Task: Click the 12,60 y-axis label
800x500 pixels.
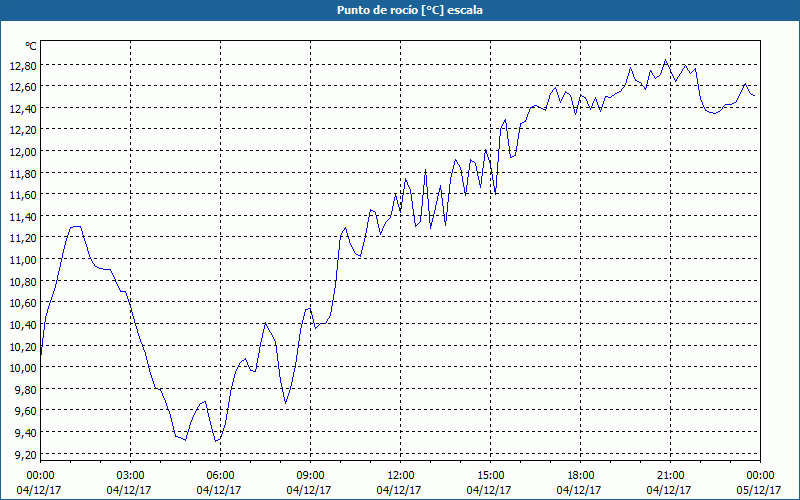Action: pyautogui.click(x=23, y=87)
